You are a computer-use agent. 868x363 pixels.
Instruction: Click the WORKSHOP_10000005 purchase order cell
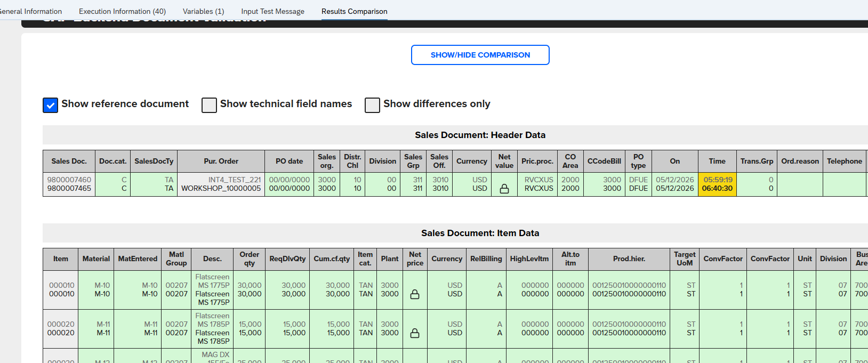pyautogui.click(x=221, y=188)
